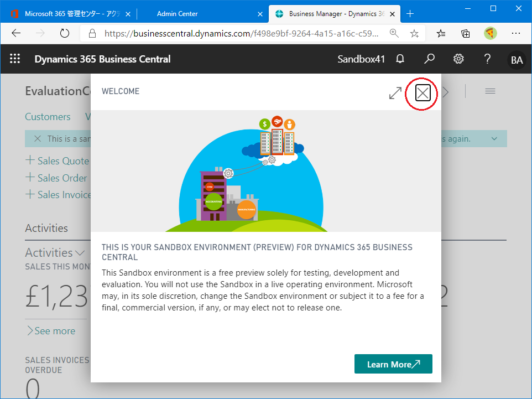Click the sales this month amount

click(58, 297)
